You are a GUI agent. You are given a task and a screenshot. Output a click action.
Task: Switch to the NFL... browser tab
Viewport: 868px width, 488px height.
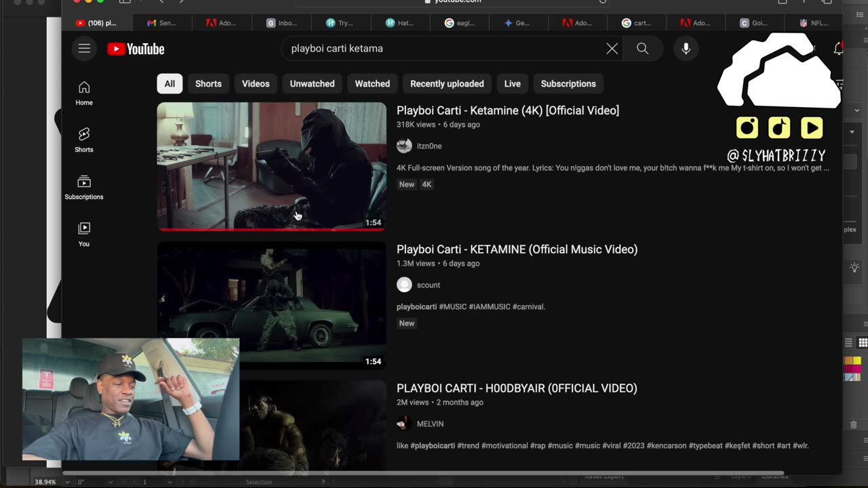point(814,23)
